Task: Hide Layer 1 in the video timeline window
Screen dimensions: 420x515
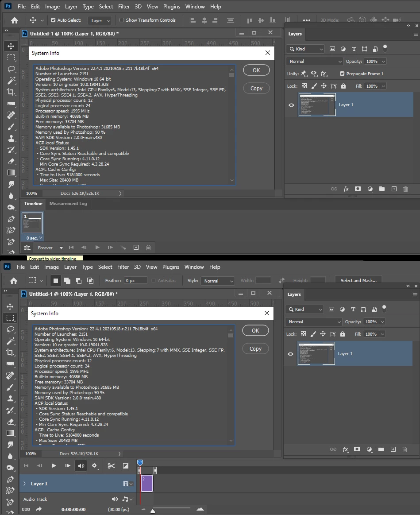Action: [x=291, y=354]
